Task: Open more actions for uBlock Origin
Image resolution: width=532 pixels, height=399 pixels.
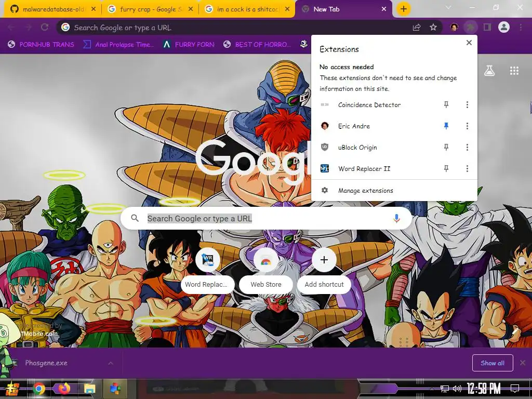Action: click(467, 147)
